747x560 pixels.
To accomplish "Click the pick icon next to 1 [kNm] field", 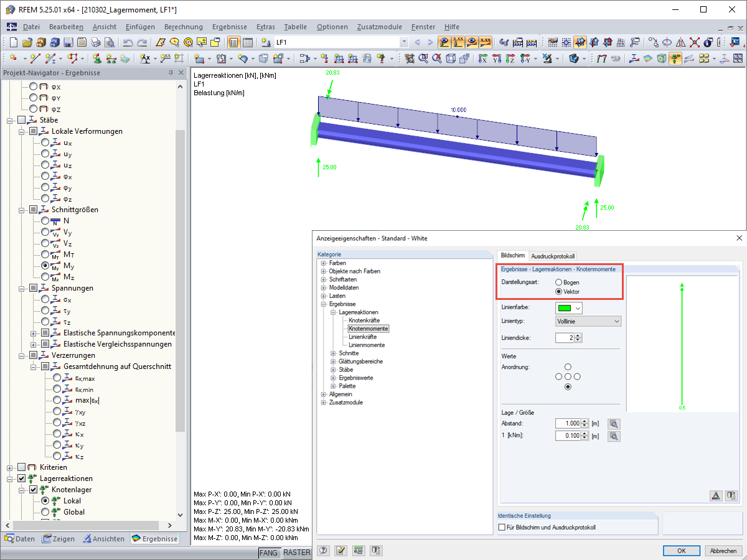I will [614, 436].
